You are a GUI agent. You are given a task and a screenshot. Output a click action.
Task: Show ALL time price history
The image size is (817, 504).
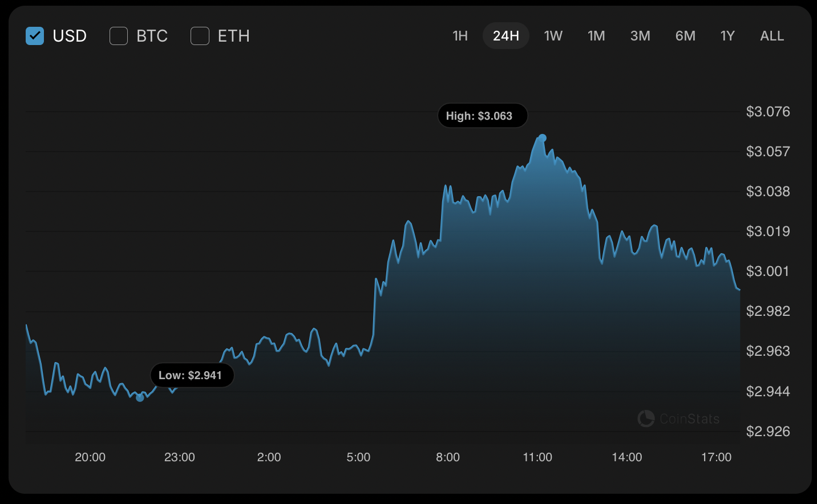click(772, 36)
